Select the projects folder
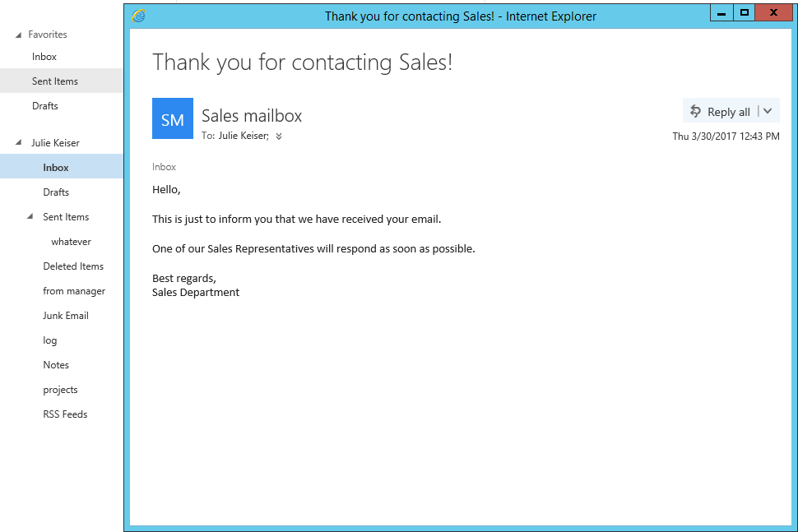 (61, 390)
